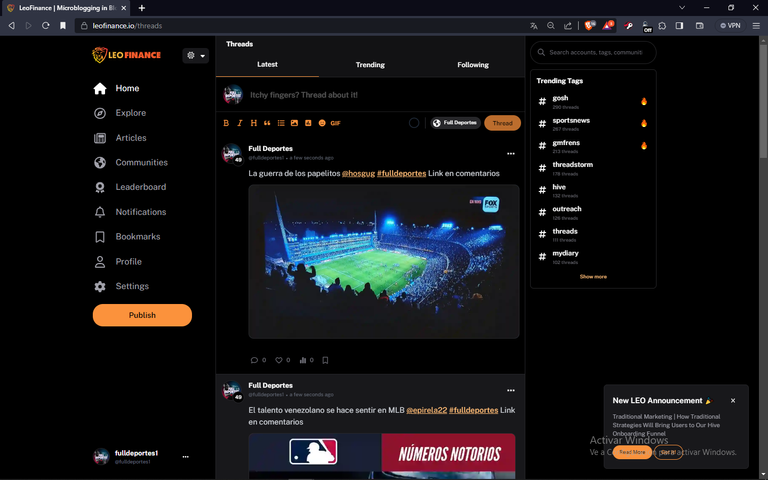768x480 pixels.
Task: Apply italic formatting in thread composer
Action: tap(240, 123)
